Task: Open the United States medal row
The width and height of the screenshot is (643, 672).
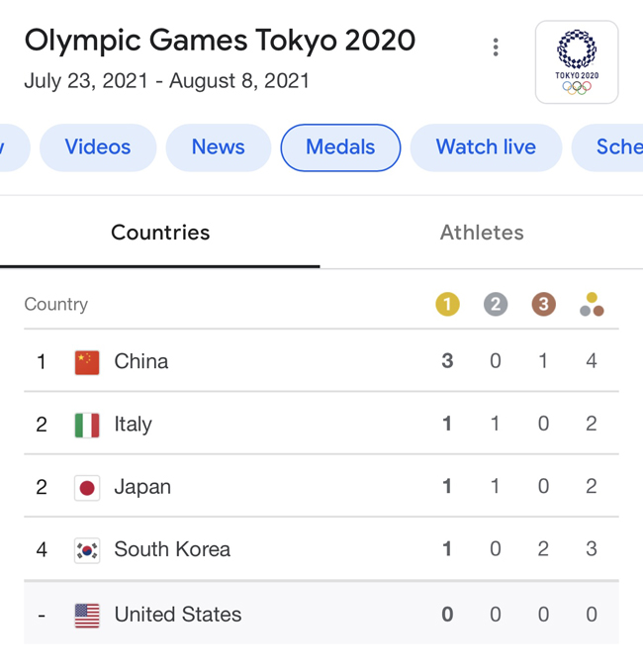Action: (x=321, y=613)
